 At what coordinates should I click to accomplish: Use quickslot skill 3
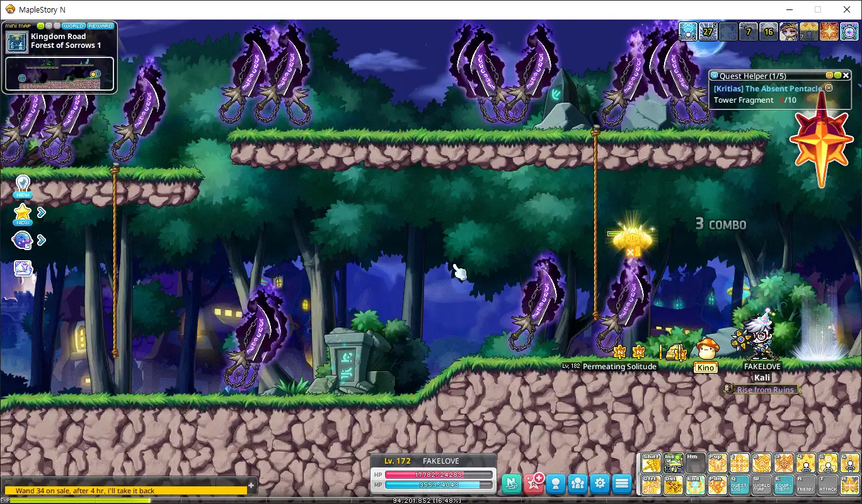pos(784,463)
